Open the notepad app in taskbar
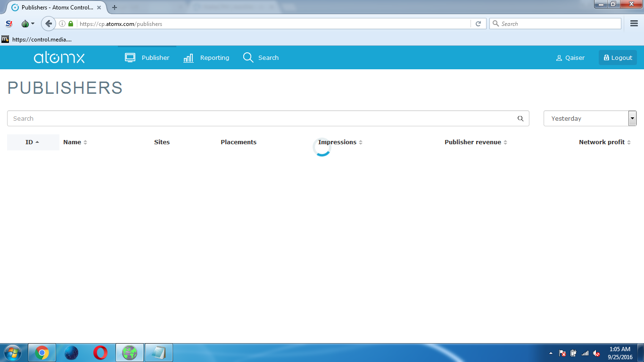This screenshot has height=362, width=644. [x=159, y=353]
